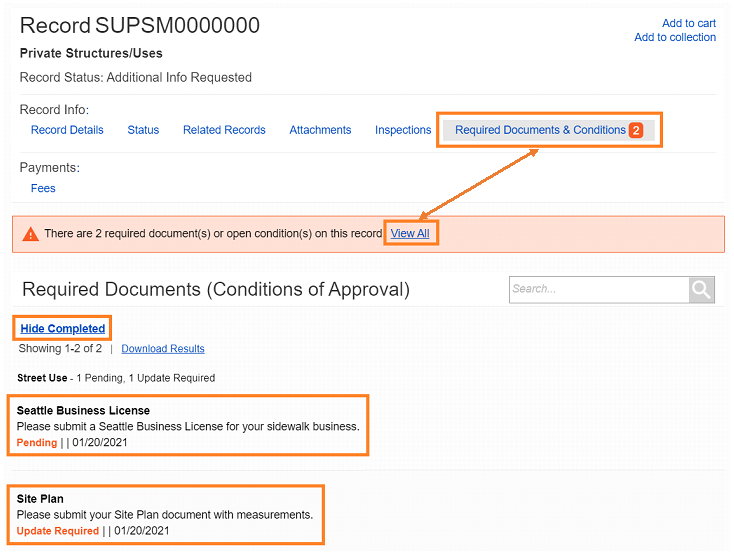Click the Pending status label
The height and width of the screenshot is (554, 734).
(37, 442)
